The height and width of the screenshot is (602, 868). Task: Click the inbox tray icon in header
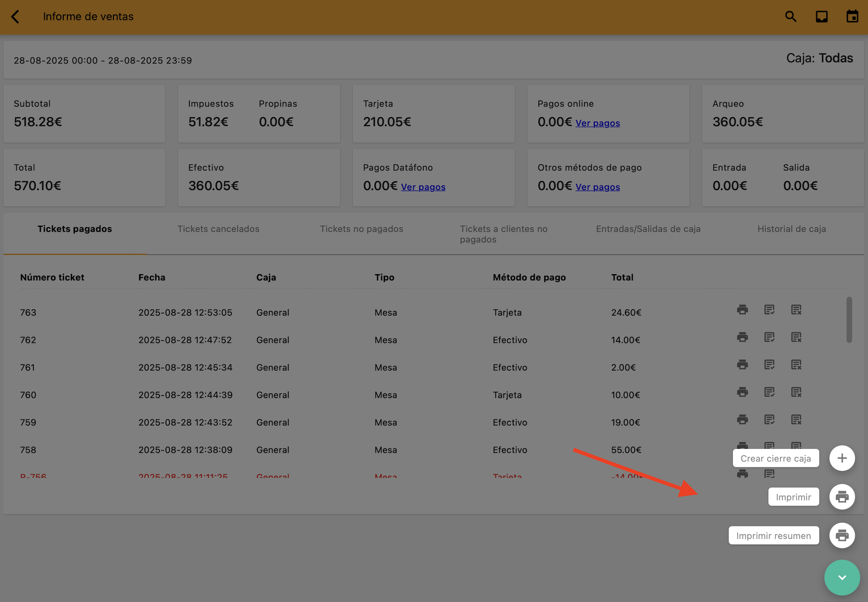tap(822, 17)
